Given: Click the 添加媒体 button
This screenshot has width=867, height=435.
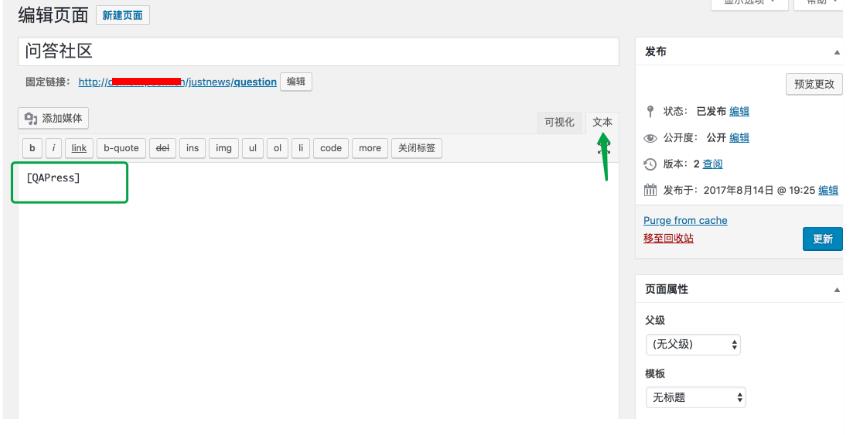Looking at the screenshot, I should 54,118.
